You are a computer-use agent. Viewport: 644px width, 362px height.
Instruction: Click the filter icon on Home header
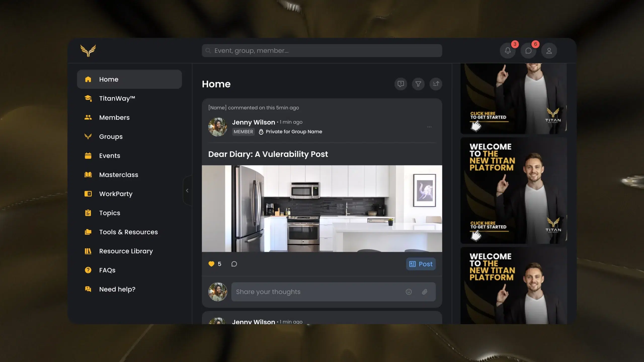click(x=418, y=84)
